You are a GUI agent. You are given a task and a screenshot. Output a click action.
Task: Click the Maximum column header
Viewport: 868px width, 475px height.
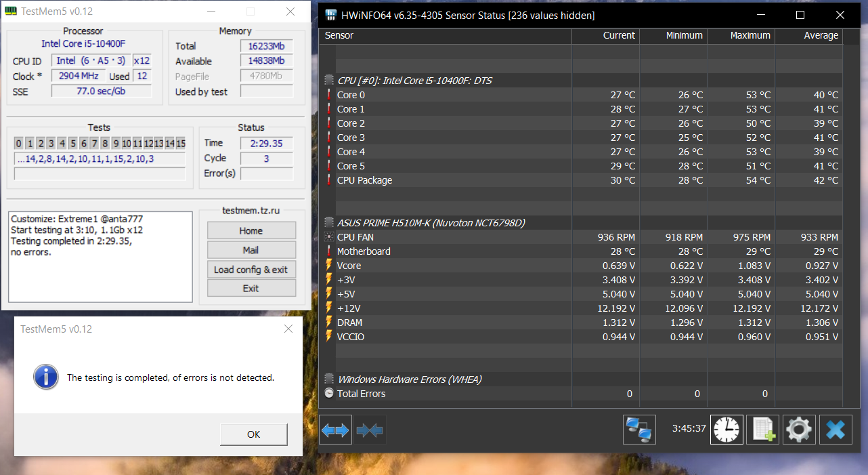click(x=741, y=36)
